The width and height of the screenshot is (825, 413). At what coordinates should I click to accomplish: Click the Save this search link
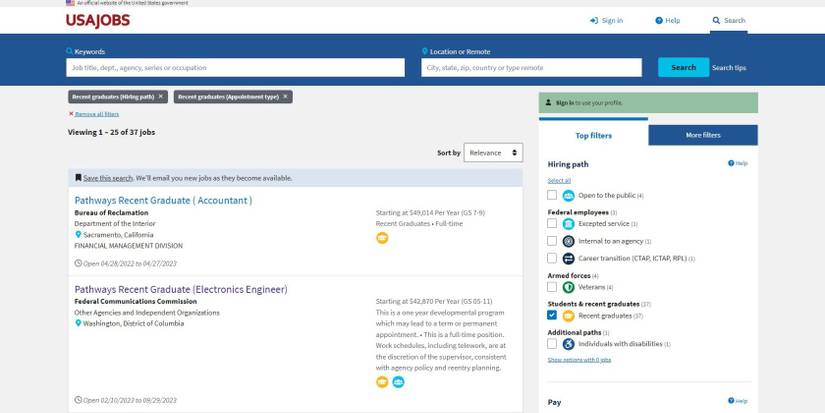click(x=108, y=178)
